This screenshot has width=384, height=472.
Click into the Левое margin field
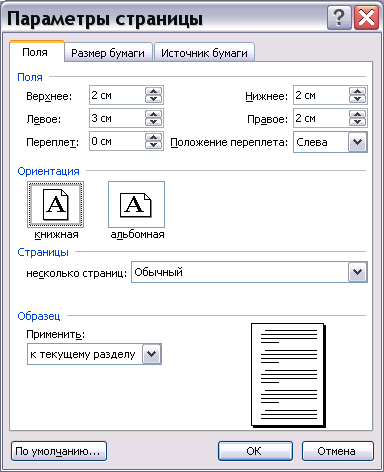[x=117, y=118]
